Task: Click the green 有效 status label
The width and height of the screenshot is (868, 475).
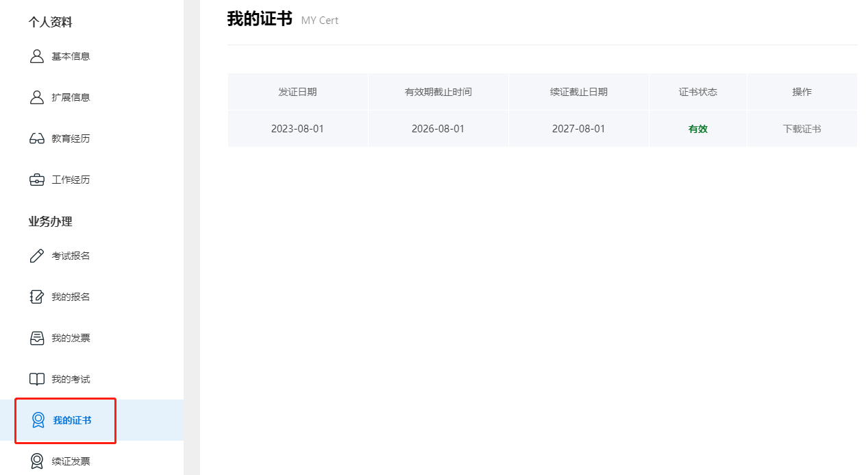Action: tap(697, 128)
